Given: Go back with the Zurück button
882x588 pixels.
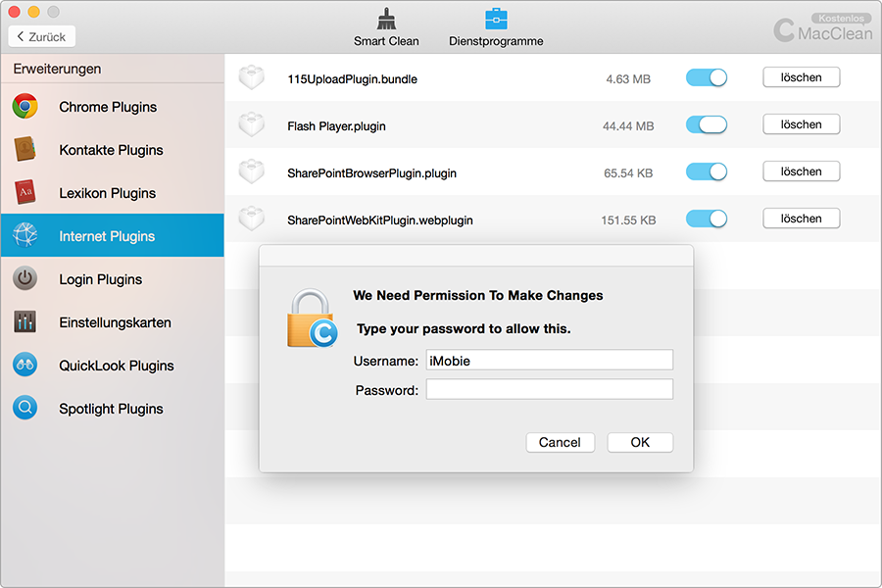Looking at the screenshot, I should [x=41, y=36].
